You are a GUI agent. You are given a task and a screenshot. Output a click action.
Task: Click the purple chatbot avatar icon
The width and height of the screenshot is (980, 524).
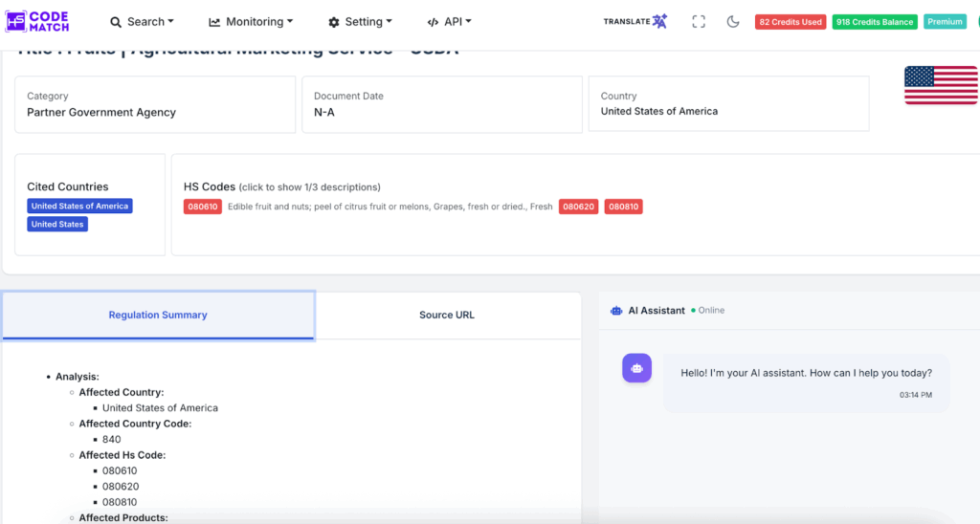(636, 368)
